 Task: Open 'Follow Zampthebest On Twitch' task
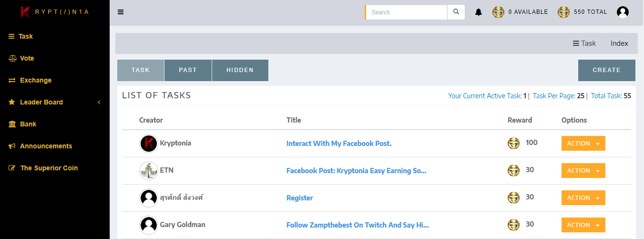tap(358, 225)
